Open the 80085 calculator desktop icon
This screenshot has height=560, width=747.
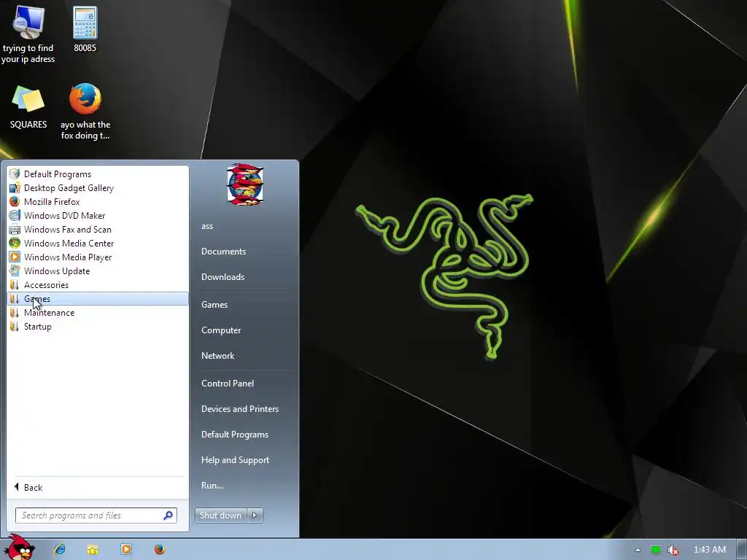[x=85, y=29]
